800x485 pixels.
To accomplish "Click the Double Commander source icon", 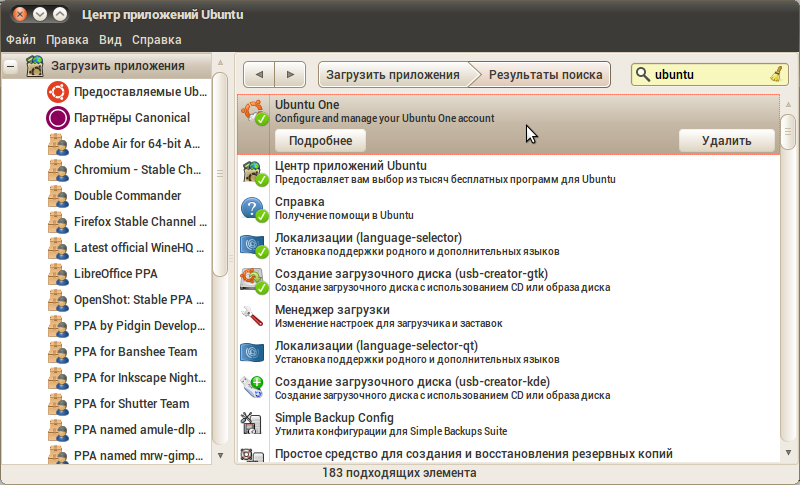I will pyautogui.click(x=58, y=196).
